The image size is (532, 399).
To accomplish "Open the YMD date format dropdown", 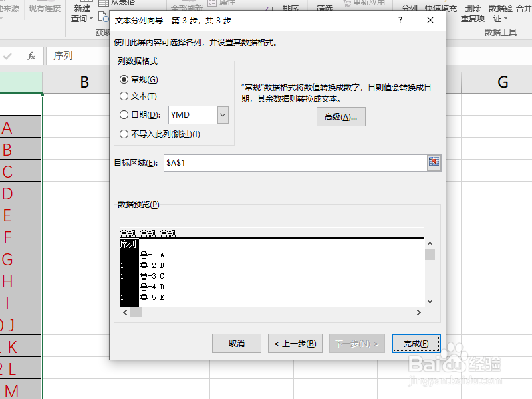I will coord(223,115).
